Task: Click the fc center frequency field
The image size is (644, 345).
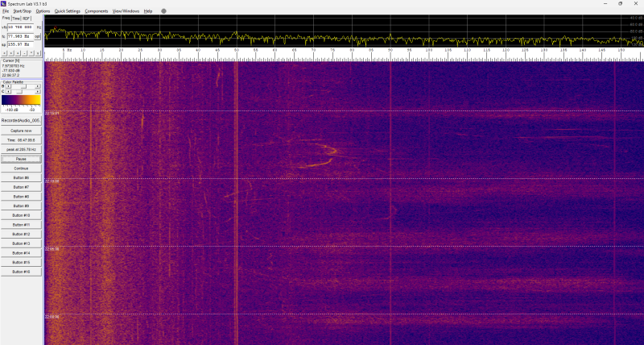Action: 21,36
